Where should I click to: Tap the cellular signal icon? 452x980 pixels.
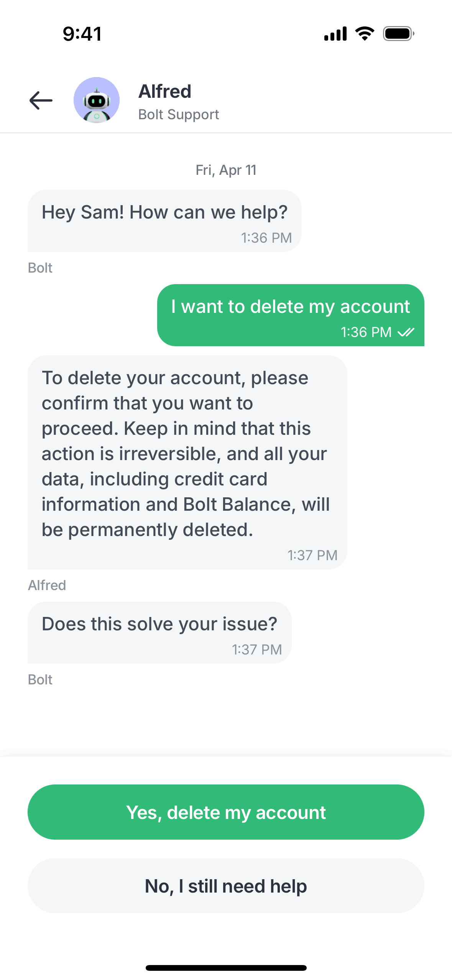(x=335, y=34)
